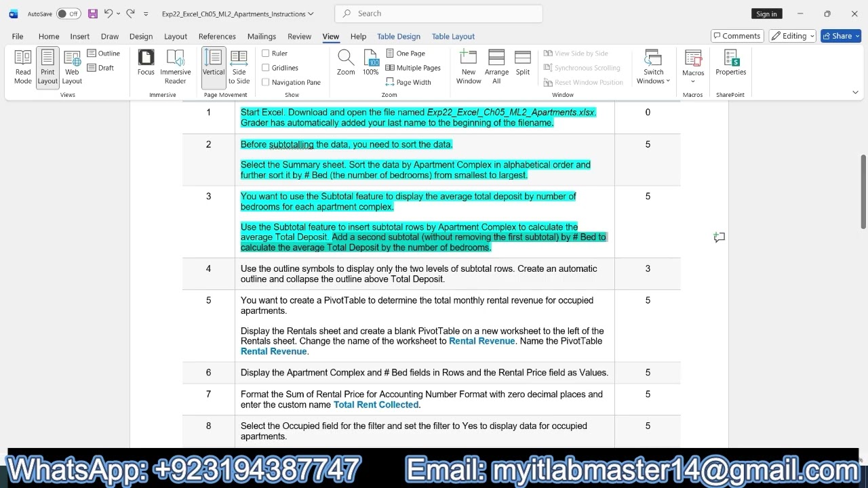868x488 pixels.
Task: Enable the Navigation Pane checkbox
Action: pos(266,82)
